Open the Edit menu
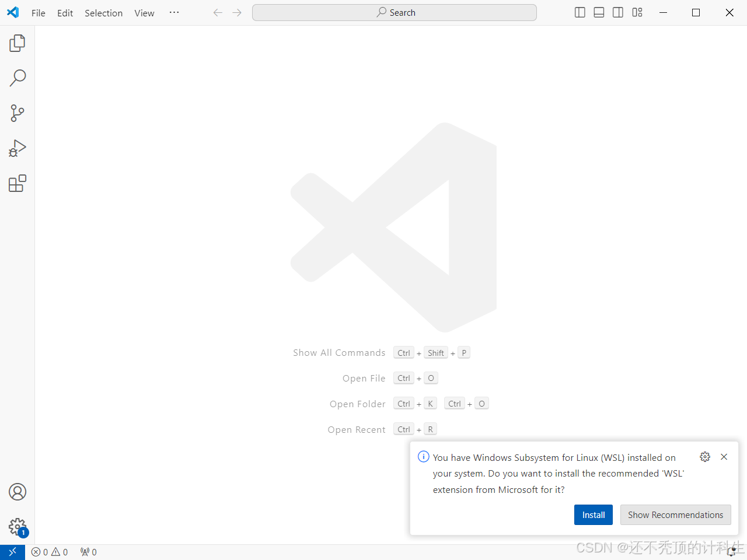This screenshot has width=747, height=560. click(65, 13)
